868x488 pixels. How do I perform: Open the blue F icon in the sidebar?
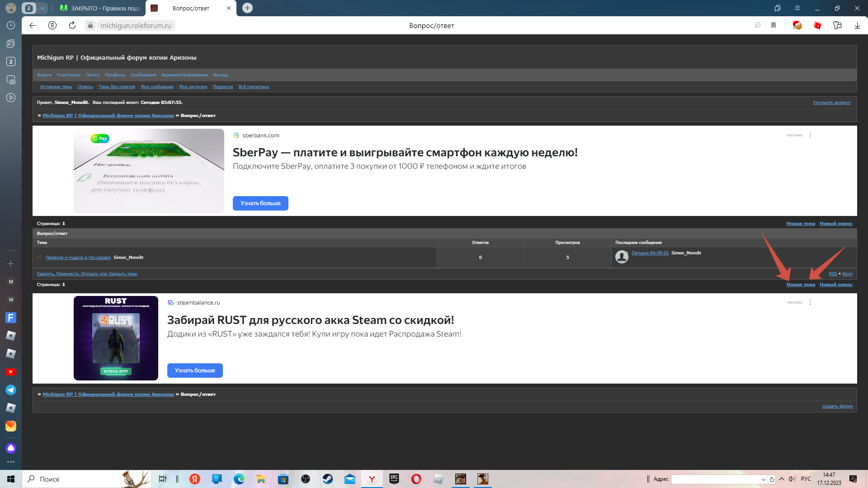pos(11,318)
